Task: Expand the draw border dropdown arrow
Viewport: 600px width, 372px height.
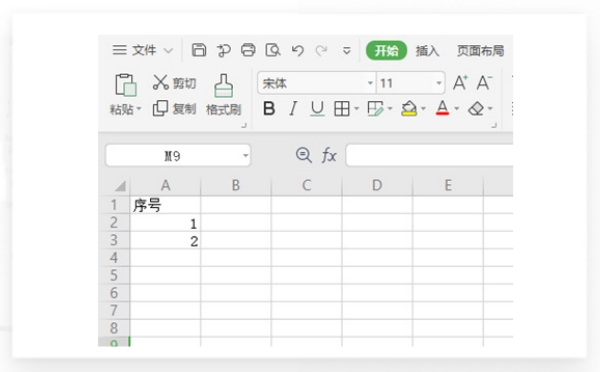Action: point(390,109)
